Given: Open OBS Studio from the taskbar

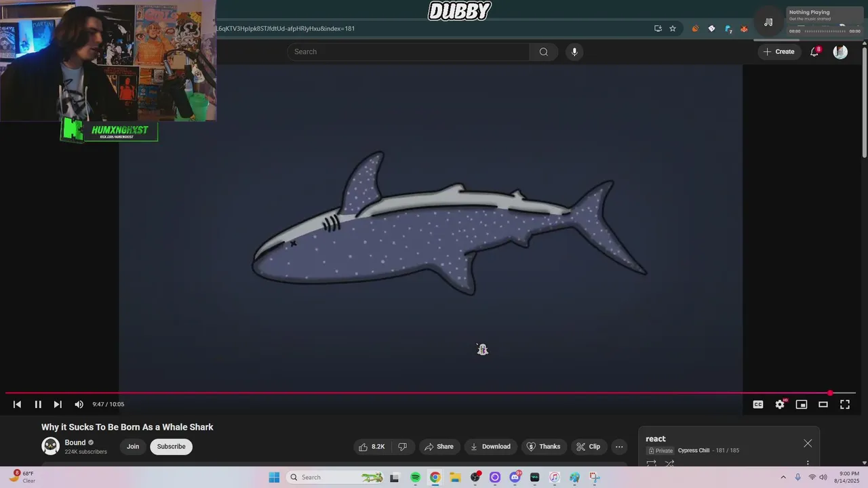Looking at the screenshot, I should (x=475, y=477).
